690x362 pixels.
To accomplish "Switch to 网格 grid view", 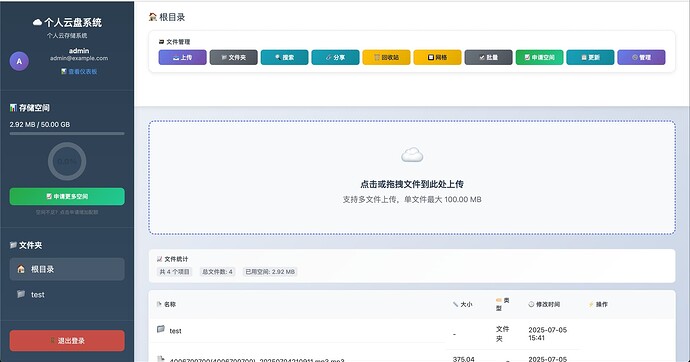I will click(437, 57).
